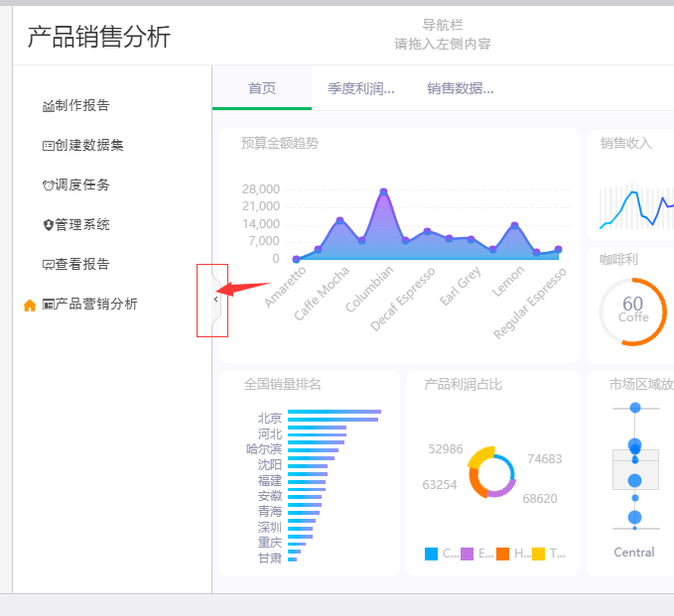Click the 60 Coffe gauge ring

tap(632, 311)
